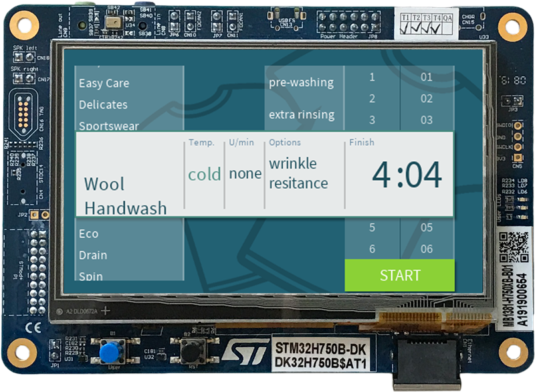Select the Eco program

(x=89, y=234)
